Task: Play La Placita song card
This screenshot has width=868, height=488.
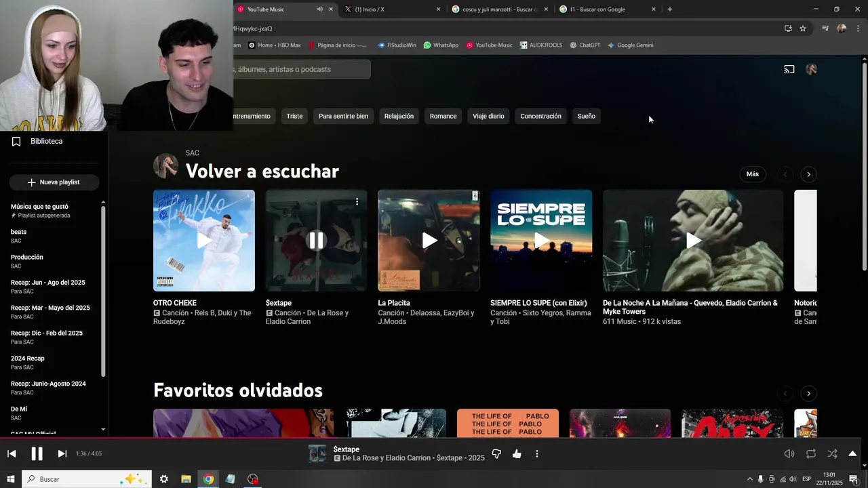Action: 429,241
